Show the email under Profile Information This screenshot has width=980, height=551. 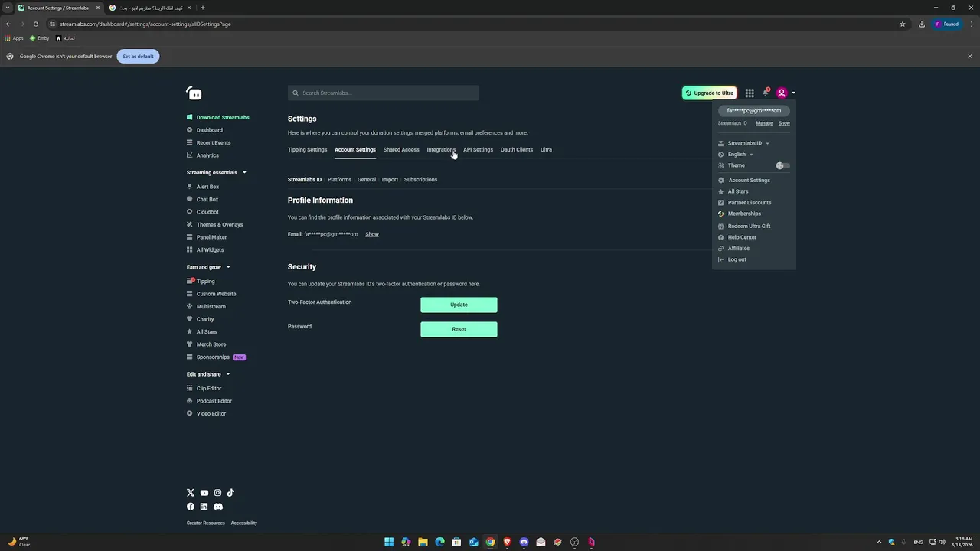pos(372,234)
